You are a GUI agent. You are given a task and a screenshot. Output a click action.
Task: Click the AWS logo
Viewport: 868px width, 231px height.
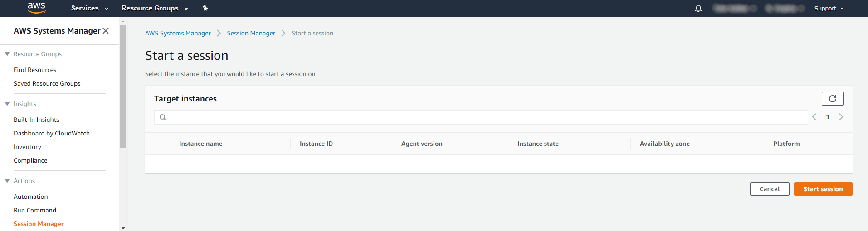(36, 8)
